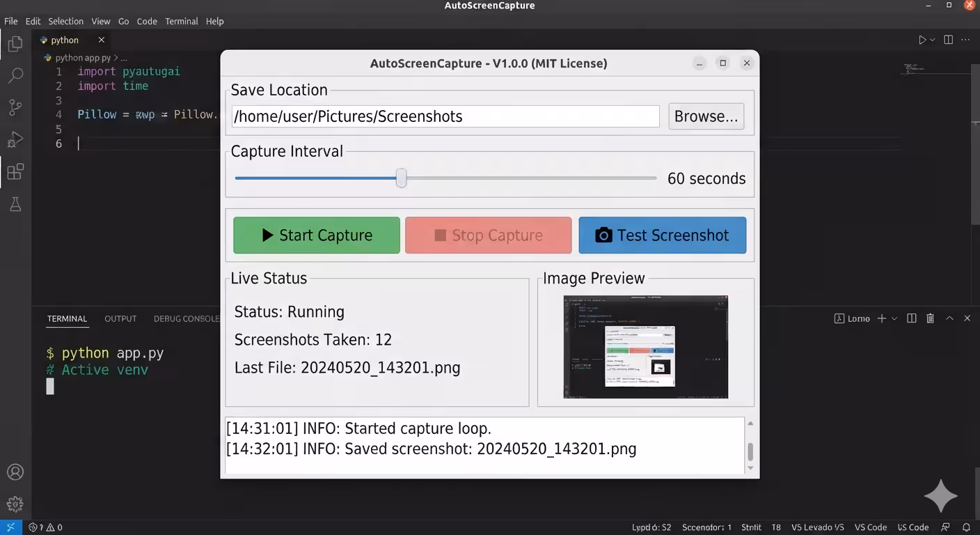
Task: Click the 'Screenshots Taken: 12' text
Action: point(313,340)
